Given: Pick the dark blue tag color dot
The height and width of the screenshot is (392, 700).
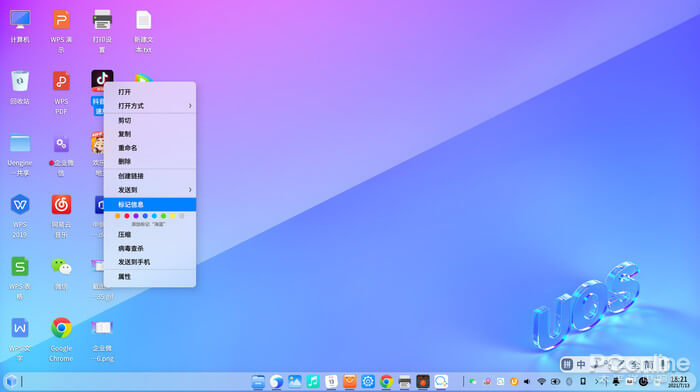Looking at the screenshot, I should pos(145,216).
